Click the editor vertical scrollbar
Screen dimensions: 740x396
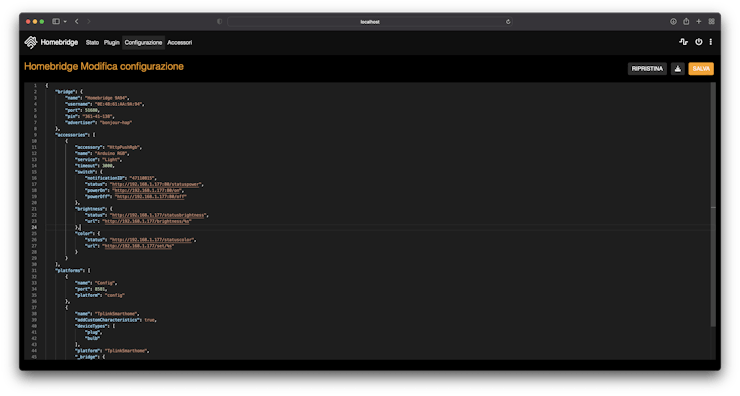(x=713, y=204)
